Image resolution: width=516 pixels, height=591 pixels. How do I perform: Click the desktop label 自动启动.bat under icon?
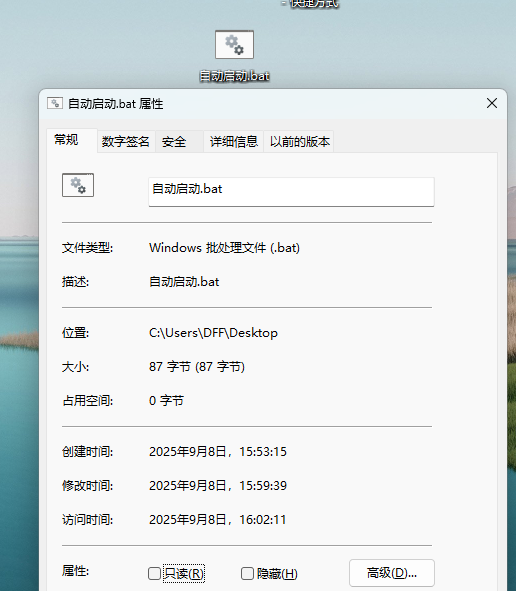point(234,76)
